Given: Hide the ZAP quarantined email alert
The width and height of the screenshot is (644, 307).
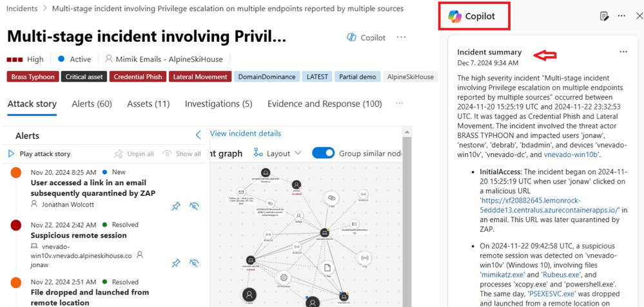Looking at the screenshot, I should tap(194, 207).
